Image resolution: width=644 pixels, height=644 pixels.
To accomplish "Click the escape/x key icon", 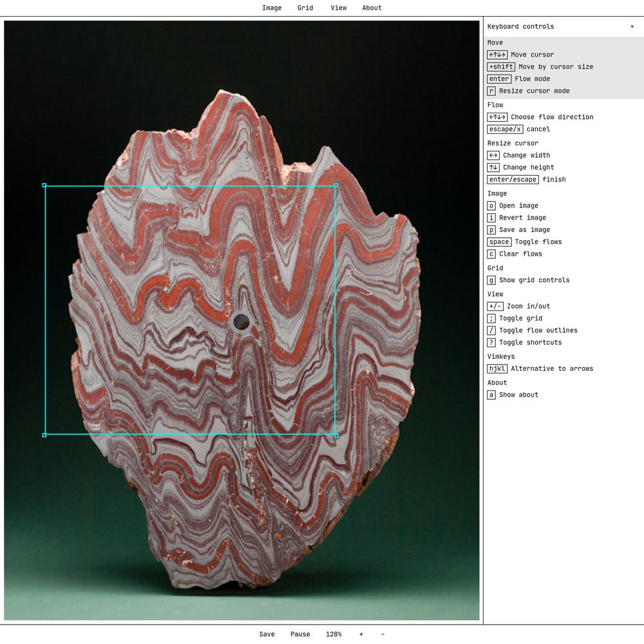I will (505, 129).
